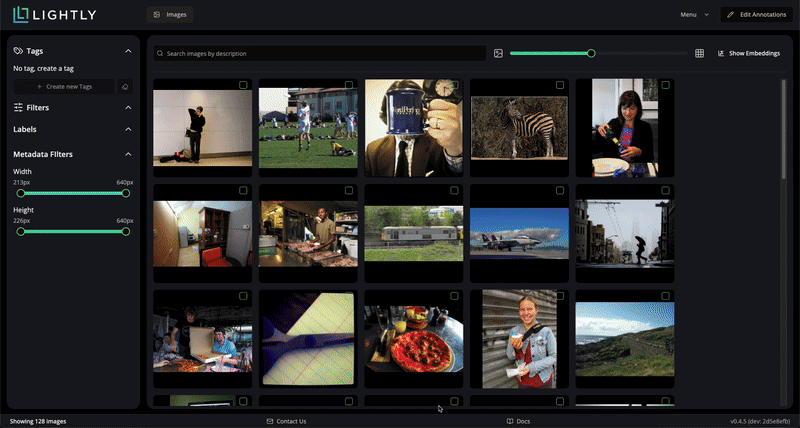Select checkbox on fighter jet image

click(x=560, y=190)
